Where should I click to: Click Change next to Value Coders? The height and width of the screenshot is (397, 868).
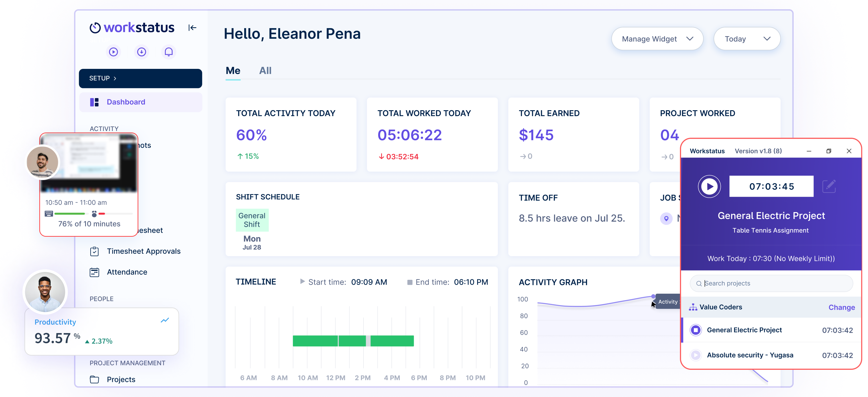841,307
